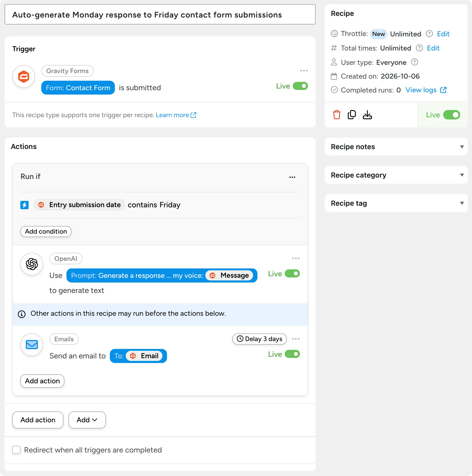Duplicate the recipe with the copy icon
Viewport: 472px width, 476px height.
tap(352, 115)
